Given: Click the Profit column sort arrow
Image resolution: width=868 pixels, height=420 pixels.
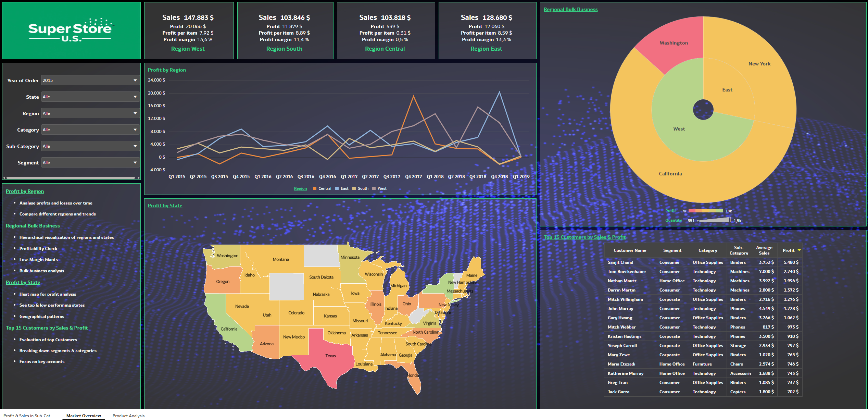Looking at the screenshot, I should coord(799,250).
